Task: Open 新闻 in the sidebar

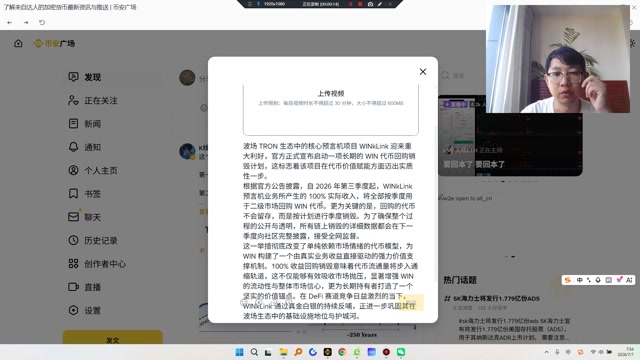Action: coord(113,124)
